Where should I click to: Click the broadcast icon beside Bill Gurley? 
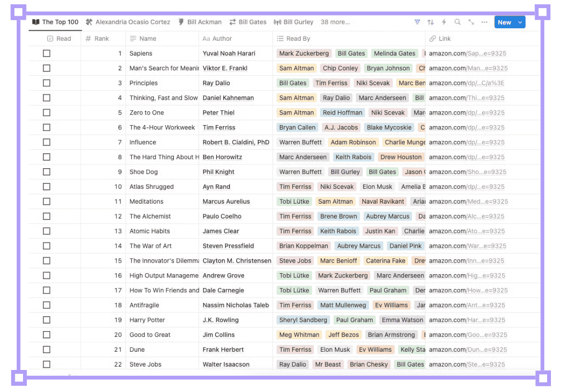coord(277,22)
